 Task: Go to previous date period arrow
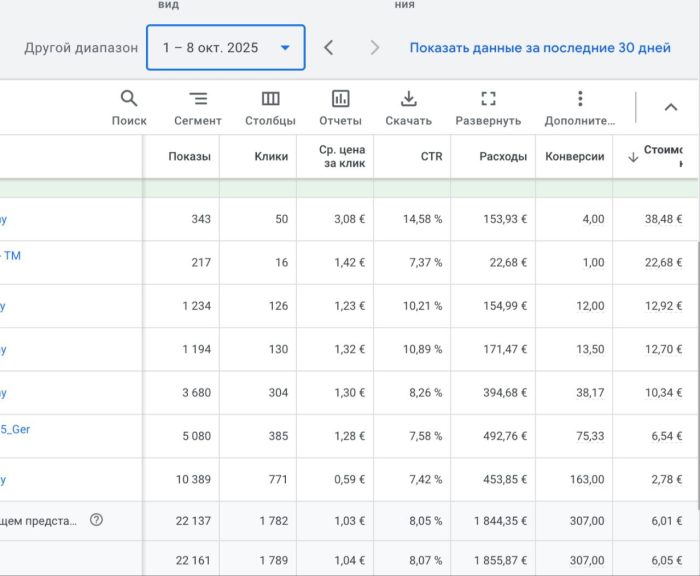tap(329, 47)
